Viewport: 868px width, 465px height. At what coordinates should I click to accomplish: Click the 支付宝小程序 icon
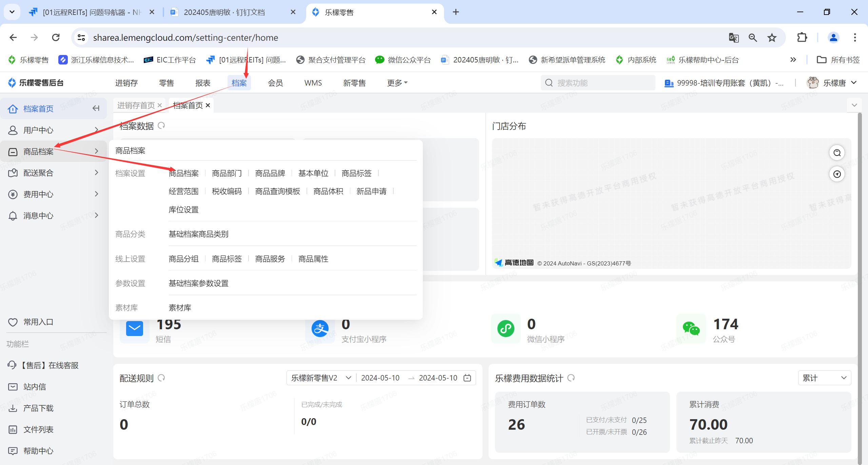(x=320, y=329)
